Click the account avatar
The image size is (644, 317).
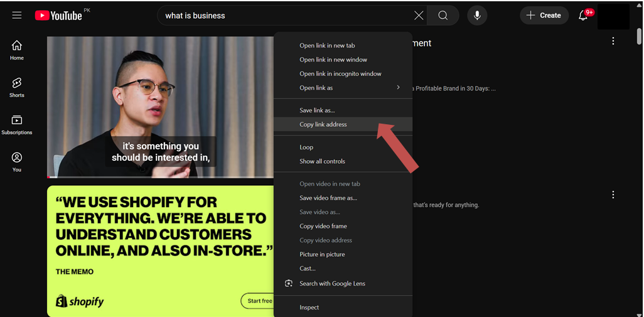(x=613, y=16)
